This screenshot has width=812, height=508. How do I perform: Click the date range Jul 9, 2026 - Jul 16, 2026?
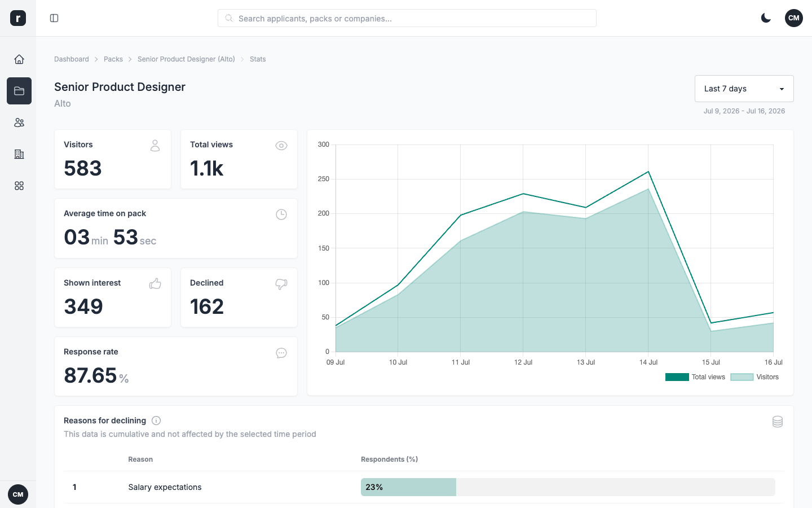[x=744, y=111]
